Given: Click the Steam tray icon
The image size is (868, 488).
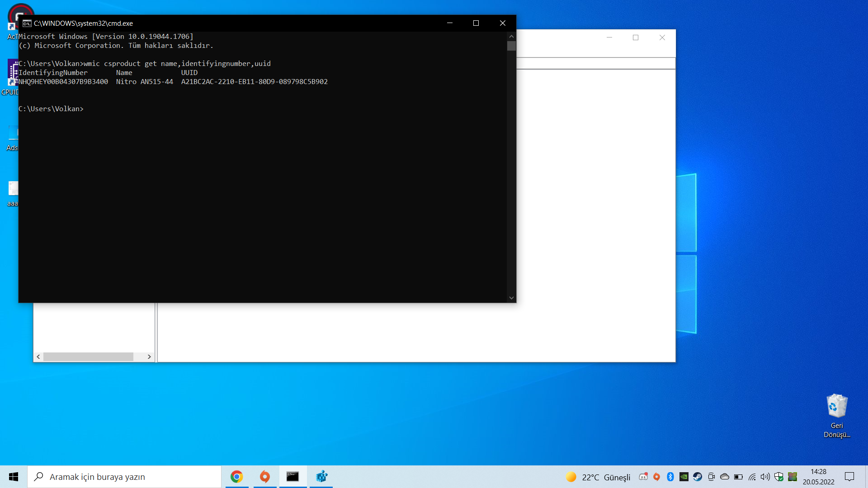Looking at the screenshot, I should [698, 477].
